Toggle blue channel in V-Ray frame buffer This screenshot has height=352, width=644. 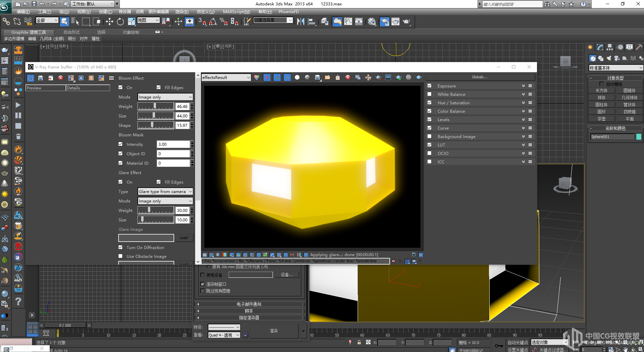click(x=287, y=77)
